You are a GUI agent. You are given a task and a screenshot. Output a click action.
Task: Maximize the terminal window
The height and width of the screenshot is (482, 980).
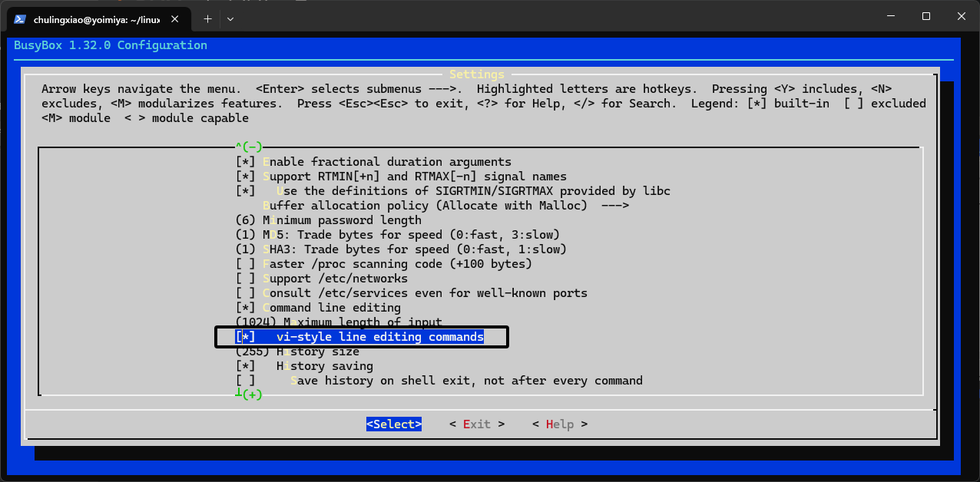point(926,16)
